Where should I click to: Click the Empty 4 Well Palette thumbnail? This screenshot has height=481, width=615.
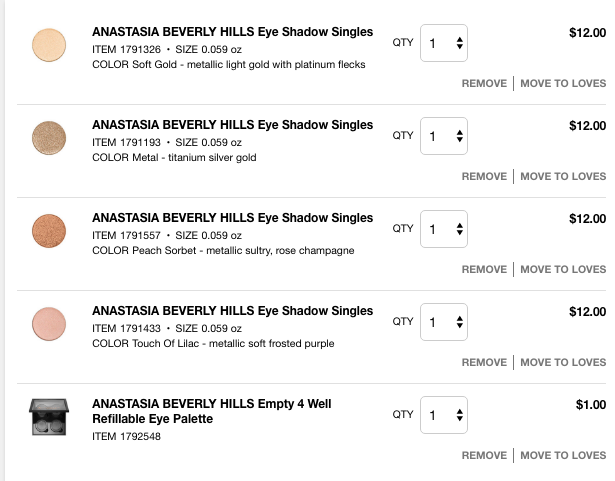[48, 416]
